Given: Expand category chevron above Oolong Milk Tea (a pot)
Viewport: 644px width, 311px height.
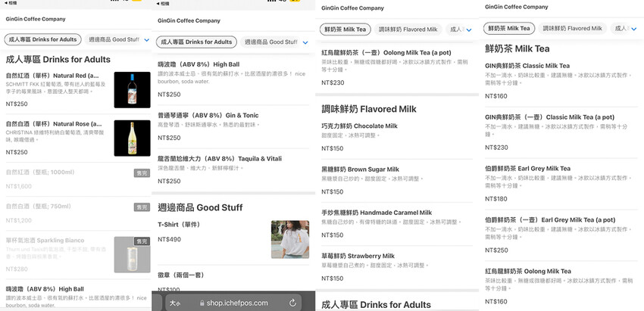Looking at the screenshot, I should pos(467,30).
